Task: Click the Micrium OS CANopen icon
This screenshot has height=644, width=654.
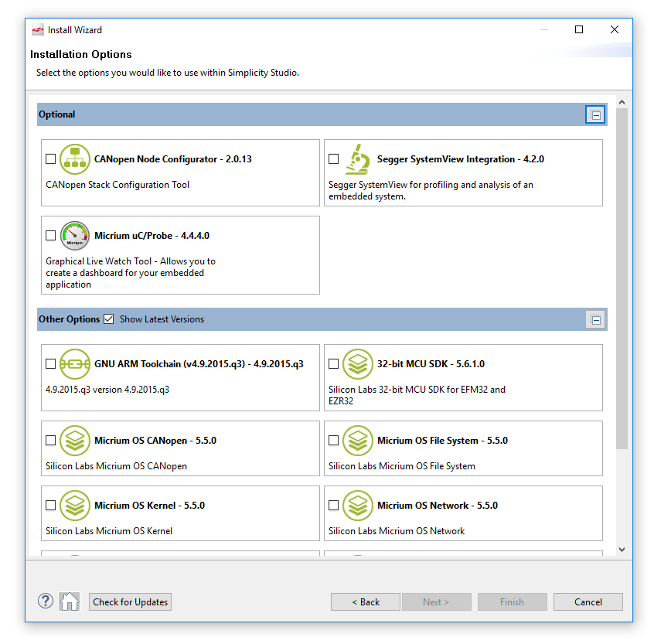Action: point(75,441)
